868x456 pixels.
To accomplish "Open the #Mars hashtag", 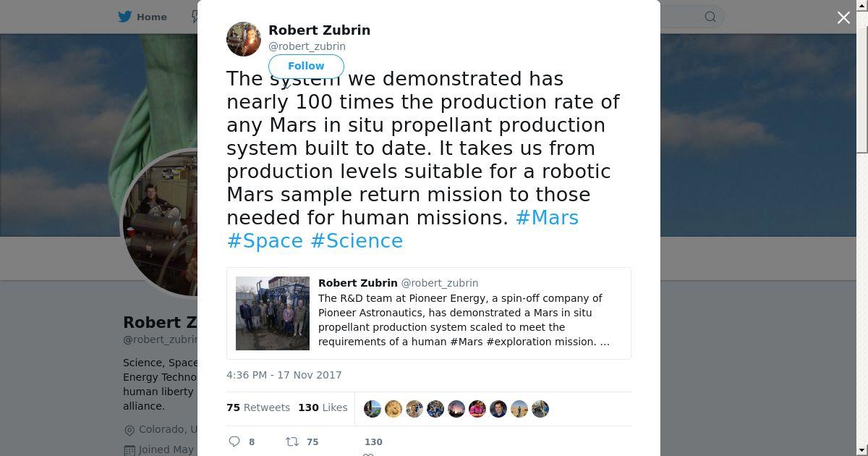I will click(x=547, y=218).
